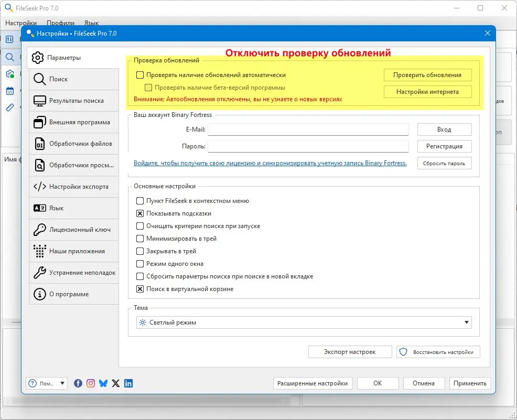Uncheck Поиск в виртуальной корзине
Viewport: 517px width, 420px height.
[140, 289]
